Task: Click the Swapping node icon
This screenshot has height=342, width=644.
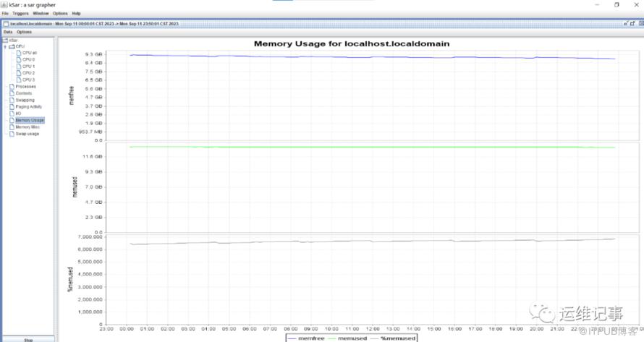Action: pyautogui.click(x=12, y=100)
